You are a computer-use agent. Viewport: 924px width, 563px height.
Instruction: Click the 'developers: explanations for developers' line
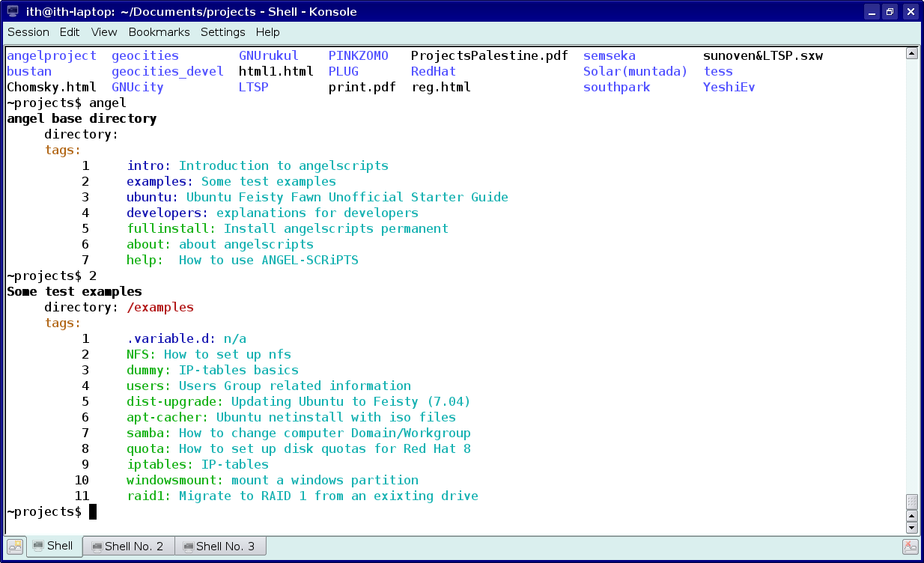pos(273,213)
